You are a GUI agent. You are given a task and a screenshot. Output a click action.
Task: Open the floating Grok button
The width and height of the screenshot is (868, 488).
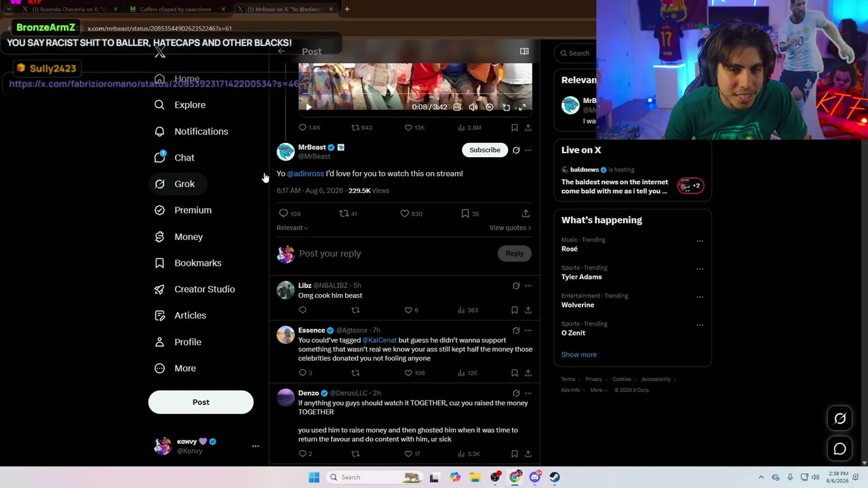pos(840,419)
